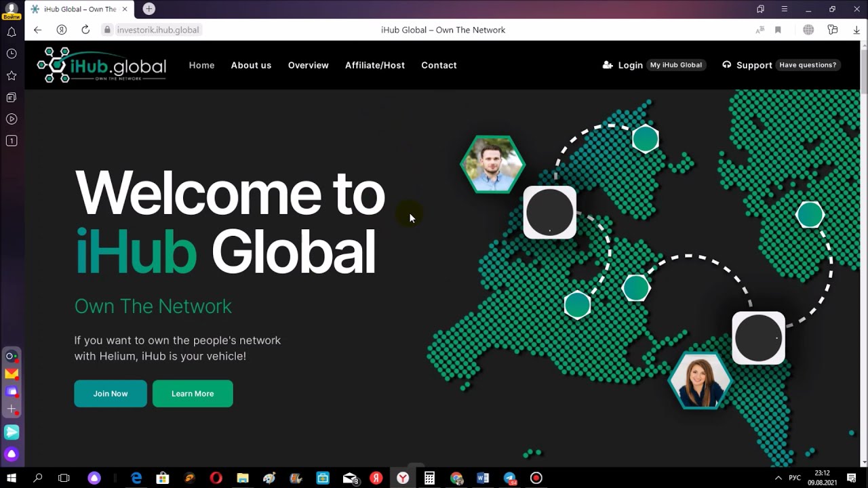Open the extensions puzzle icon
Screen dimensions: 868x488
833,30
